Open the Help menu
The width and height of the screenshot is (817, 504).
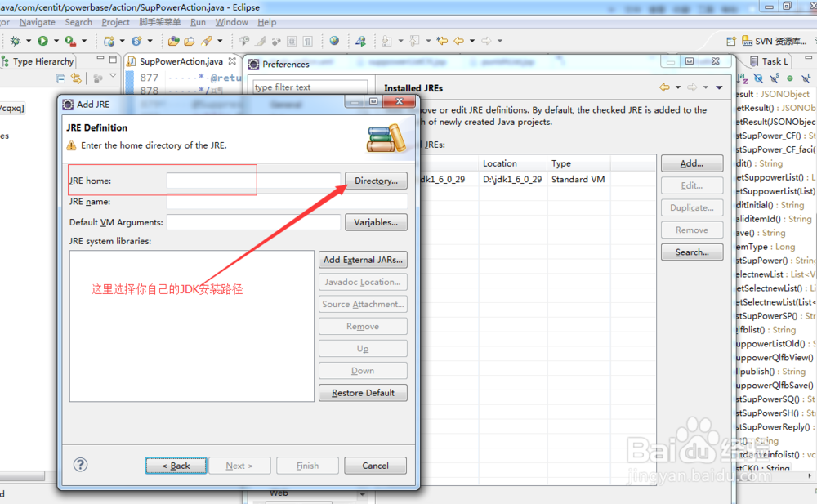pos(267,22)
